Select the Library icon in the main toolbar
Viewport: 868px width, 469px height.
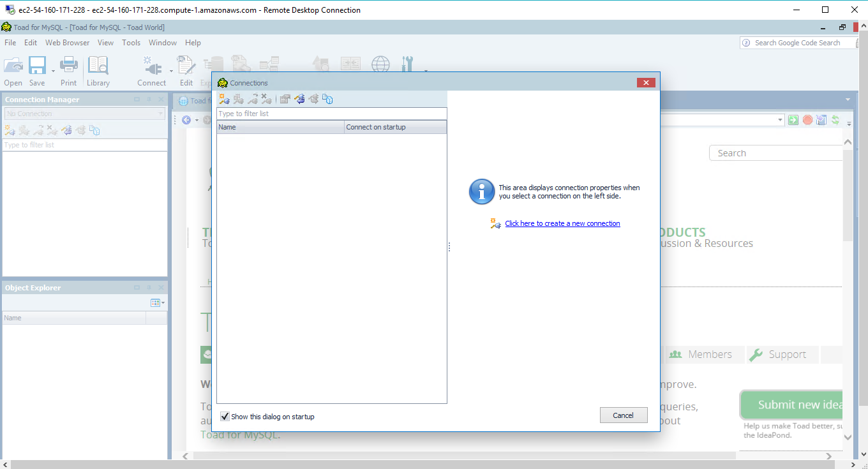pyautogui.click(x=98, y=67)
